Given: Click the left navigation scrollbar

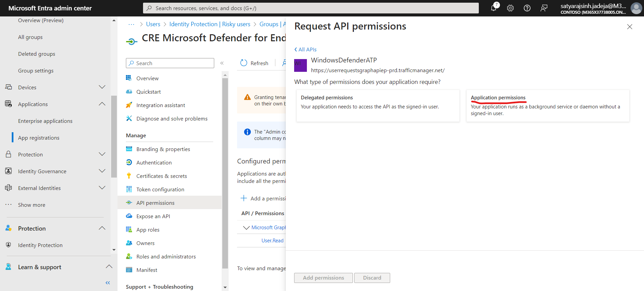Looking at the screenshot, I should (x=114, y=137).
